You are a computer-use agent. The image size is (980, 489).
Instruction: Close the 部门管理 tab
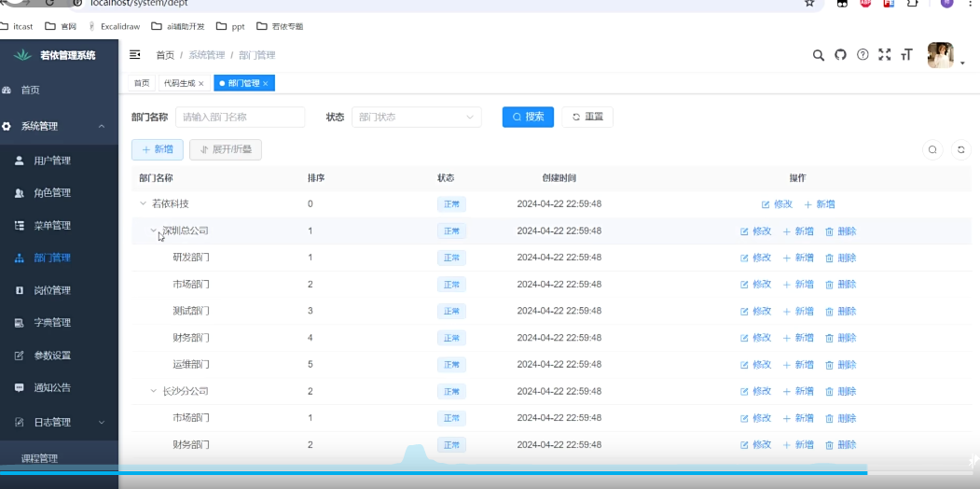[266, 84]
